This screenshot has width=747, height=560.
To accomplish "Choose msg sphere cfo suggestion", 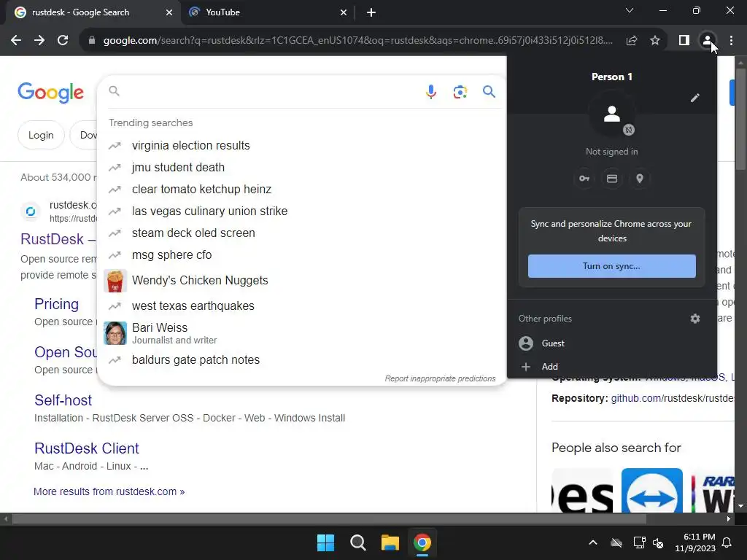I will [x=301, y=254].
